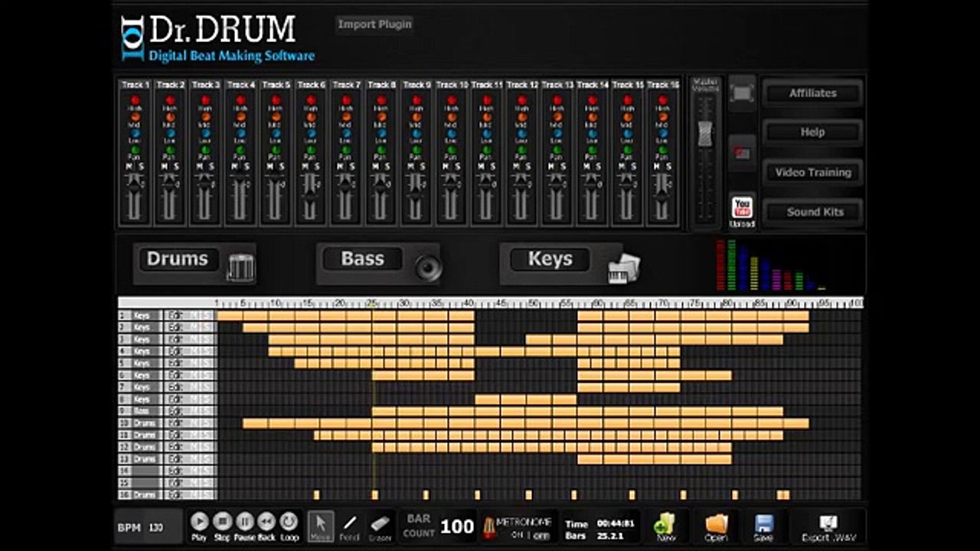Click the Track 7 volume fader

click(x=345, y=186)
